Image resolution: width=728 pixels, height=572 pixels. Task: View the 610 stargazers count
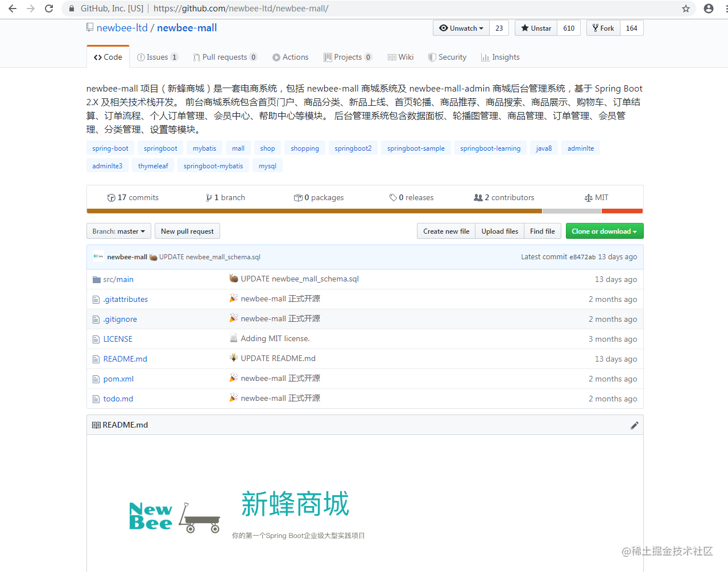click(x=569, y=28)
